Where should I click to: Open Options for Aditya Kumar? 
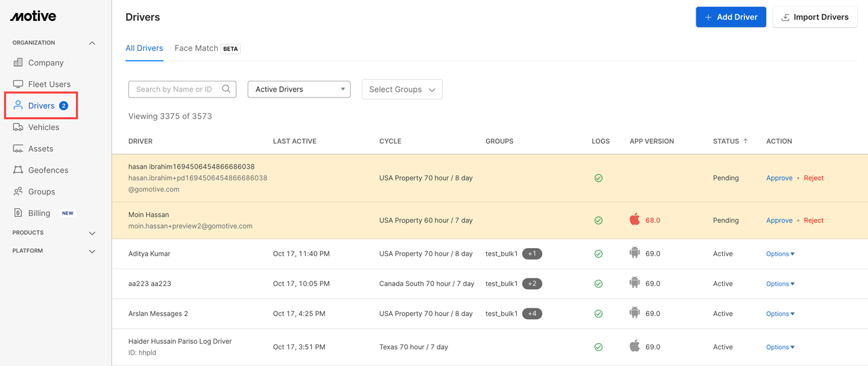(780, 254)
